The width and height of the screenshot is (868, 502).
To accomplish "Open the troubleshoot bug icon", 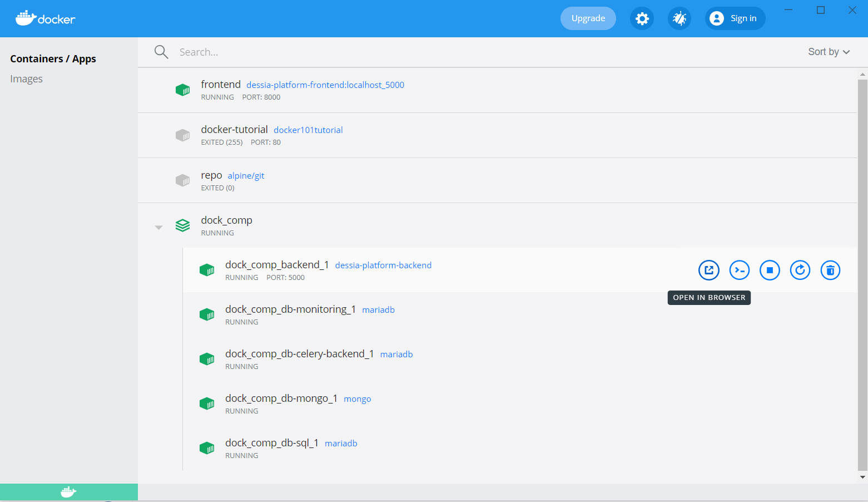I will 679,18.
